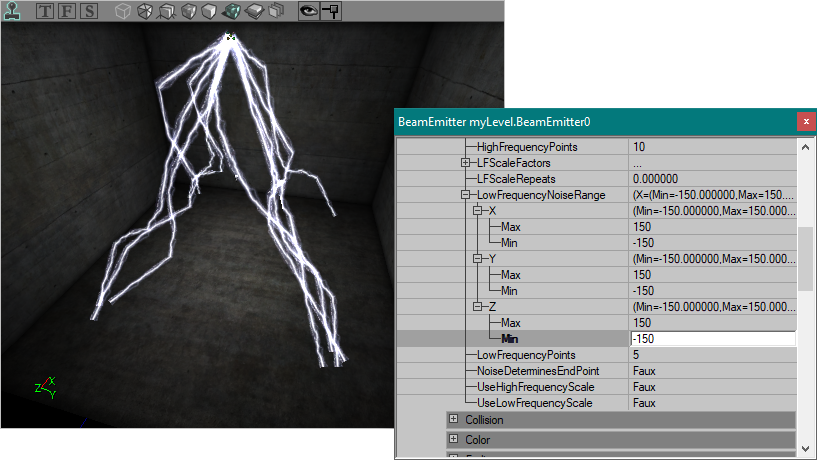Collapse the X noise range node
This screenshot has width=817, height=460.
(x=477, y=210)
